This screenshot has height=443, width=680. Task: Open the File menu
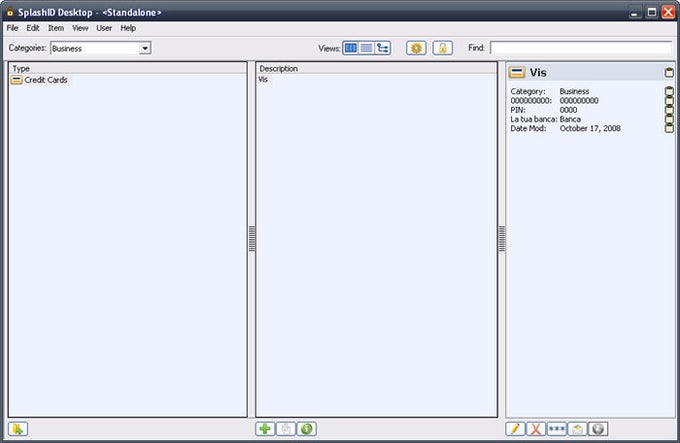click(12, 28)
